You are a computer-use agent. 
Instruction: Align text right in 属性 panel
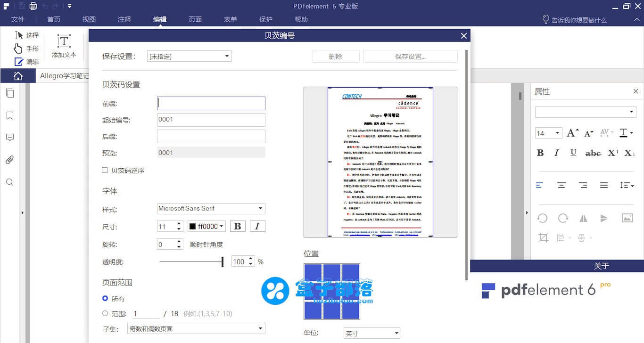(583, 186)
